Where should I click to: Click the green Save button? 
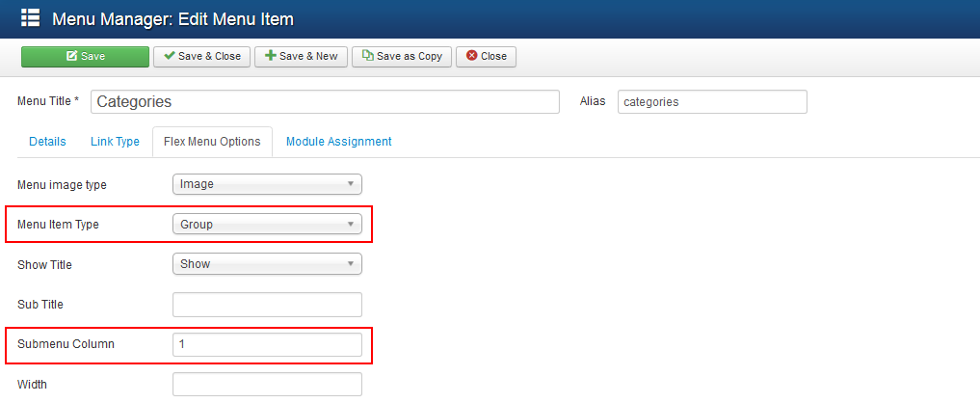(85, 56)
